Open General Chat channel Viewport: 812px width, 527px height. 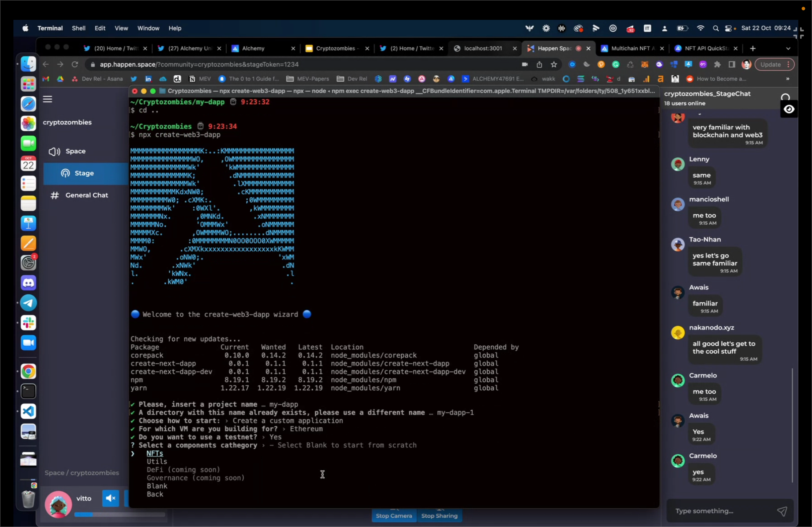click(x=86, y=195)
